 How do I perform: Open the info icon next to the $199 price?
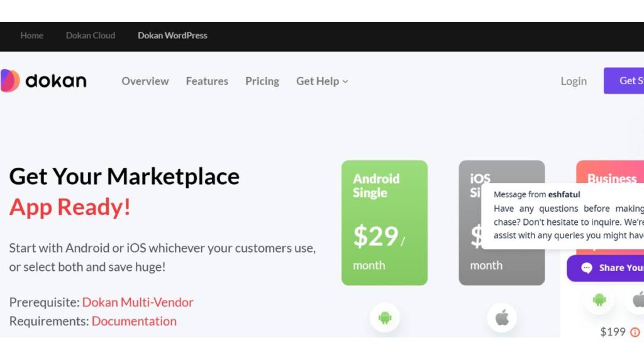point(635,332)
